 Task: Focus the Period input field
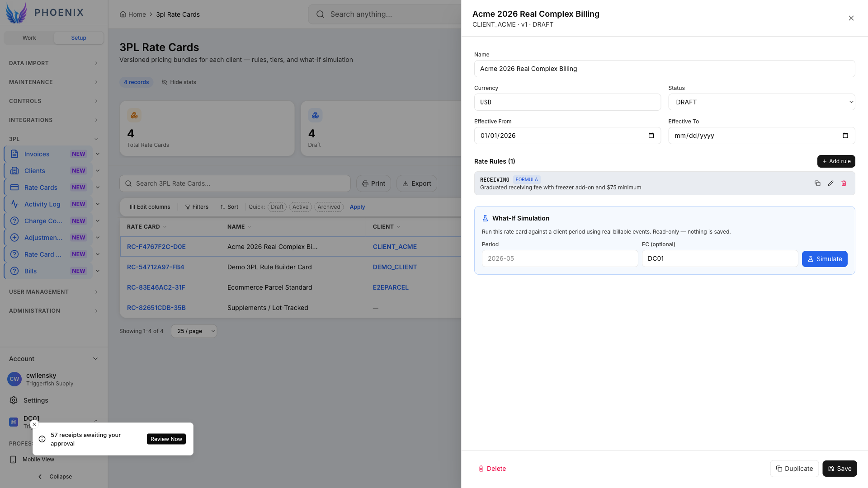(560, 258)
